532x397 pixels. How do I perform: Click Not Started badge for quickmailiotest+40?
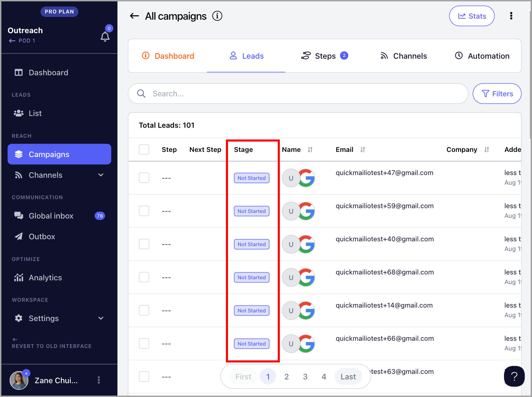pyautogui.click(x=252, y=244)
